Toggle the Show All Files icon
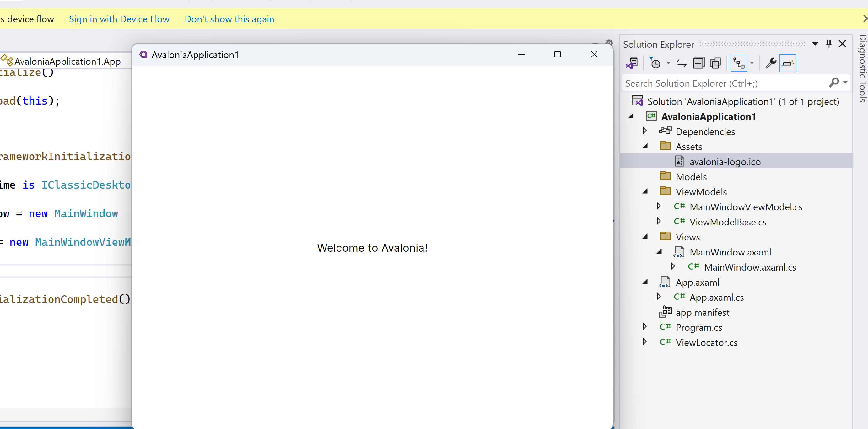The image size is (868, 429). [715, 63]
